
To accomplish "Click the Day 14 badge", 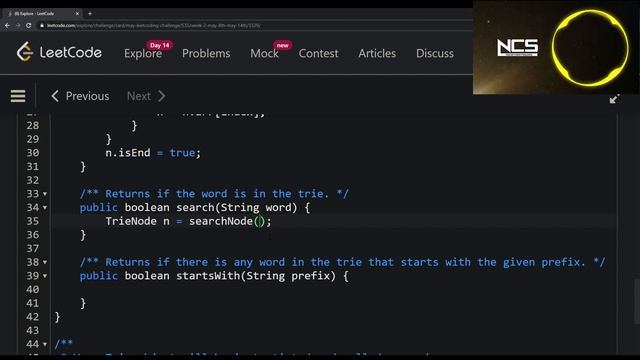I will click(x=159, y=45).
